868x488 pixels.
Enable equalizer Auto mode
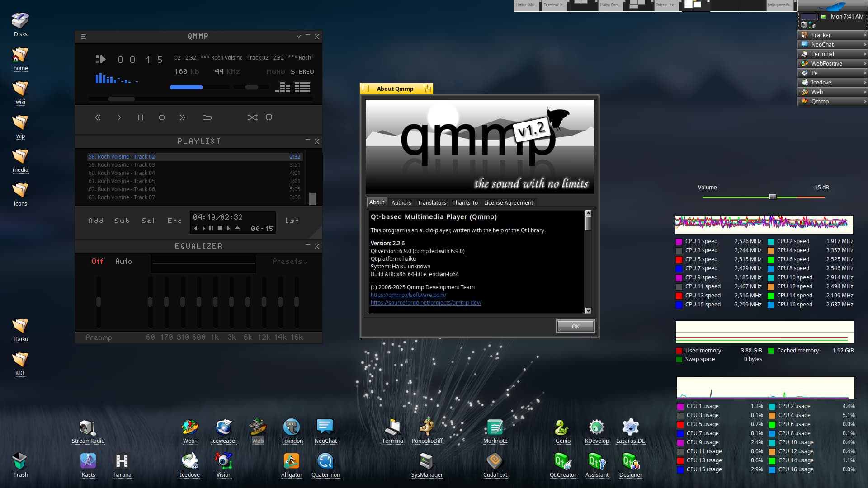tap(124, 262)
